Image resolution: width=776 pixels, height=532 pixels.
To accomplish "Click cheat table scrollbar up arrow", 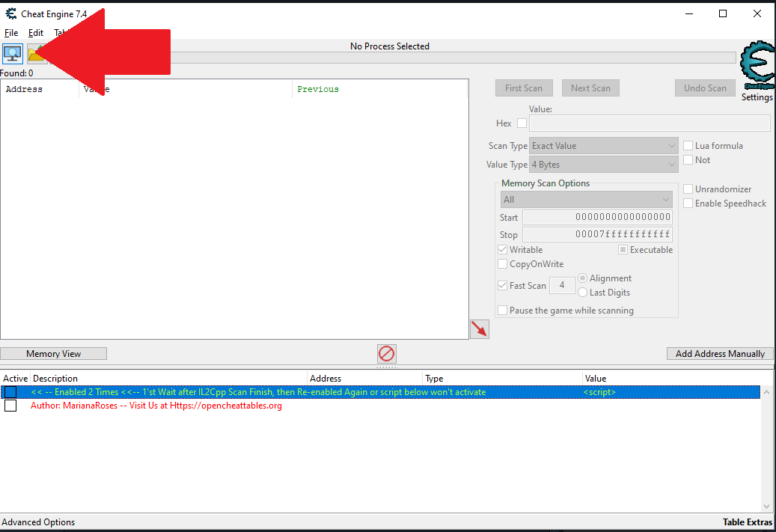I will click(x=766, y=391).
